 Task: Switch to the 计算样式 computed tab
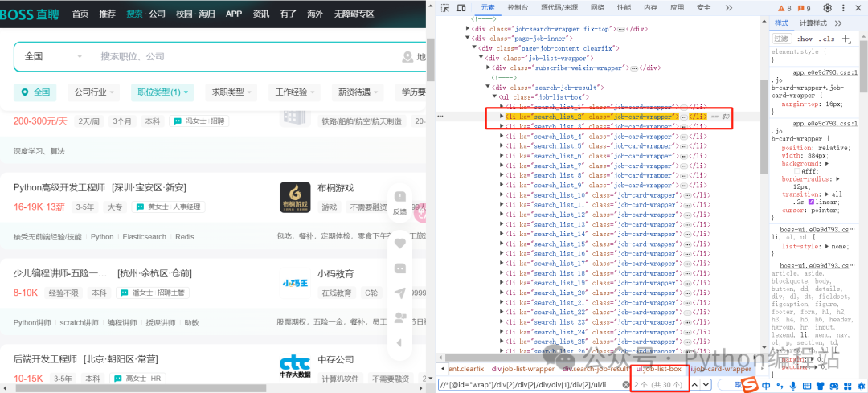click(813, 23)
